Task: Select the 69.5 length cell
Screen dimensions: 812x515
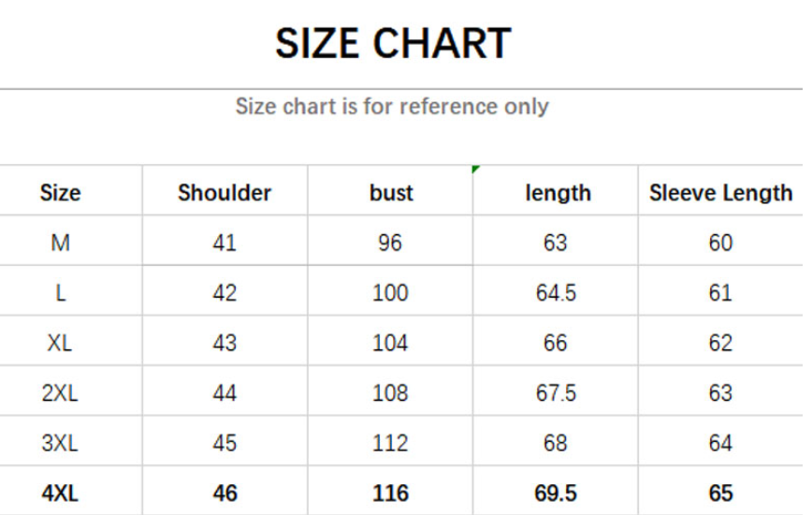Action: point(556,493)
